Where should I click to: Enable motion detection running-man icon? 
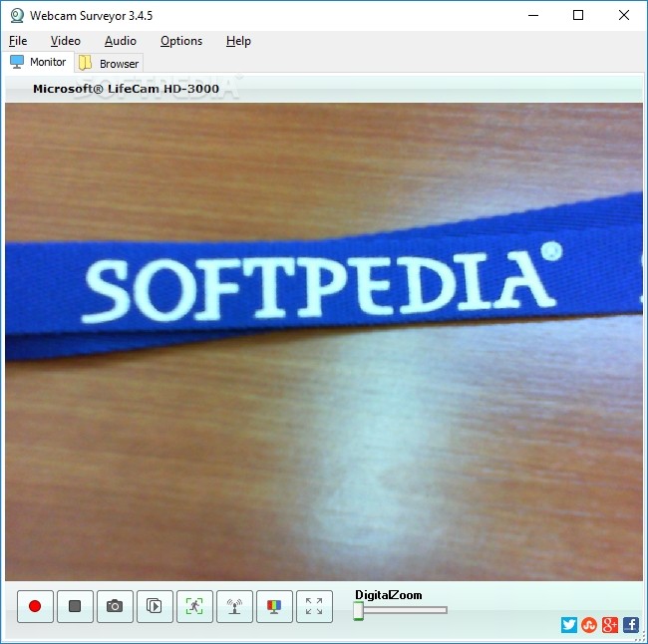point(194,606)
